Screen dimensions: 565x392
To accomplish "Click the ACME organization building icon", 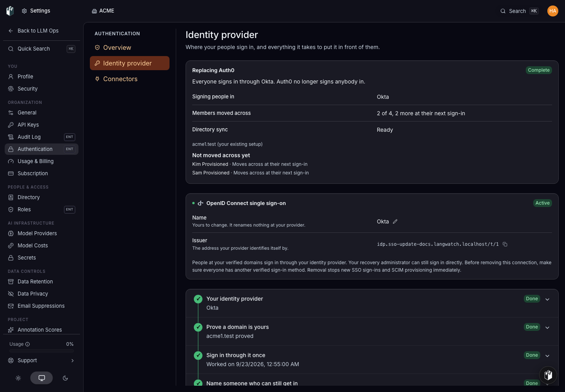I will click(94, 11).
